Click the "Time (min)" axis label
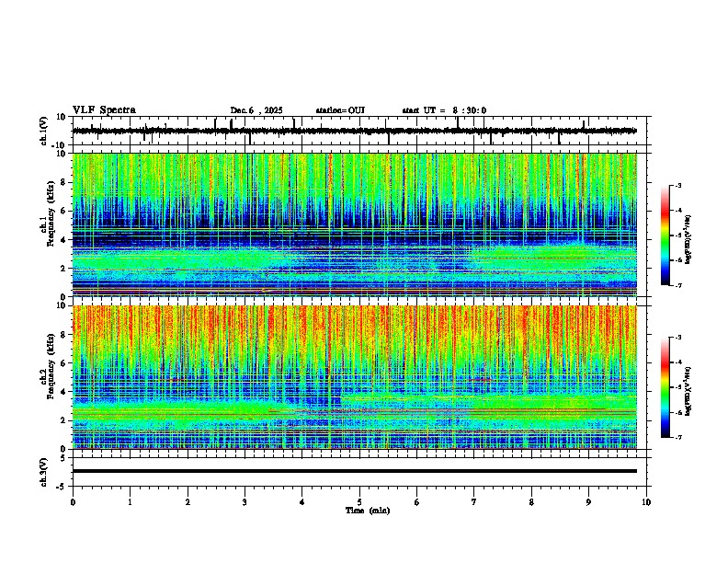The width and height of the screenshot is (728, 563). tap(368, 511)
